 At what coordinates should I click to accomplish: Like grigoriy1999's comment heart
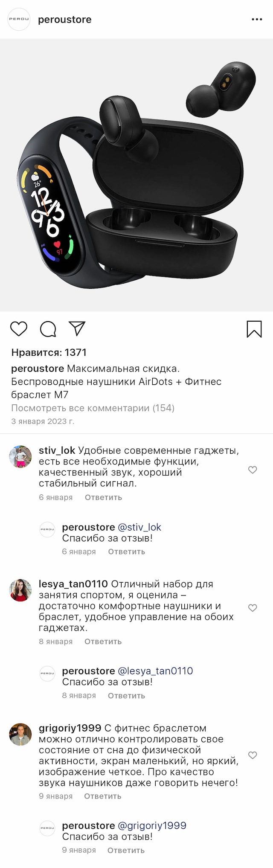253,755
